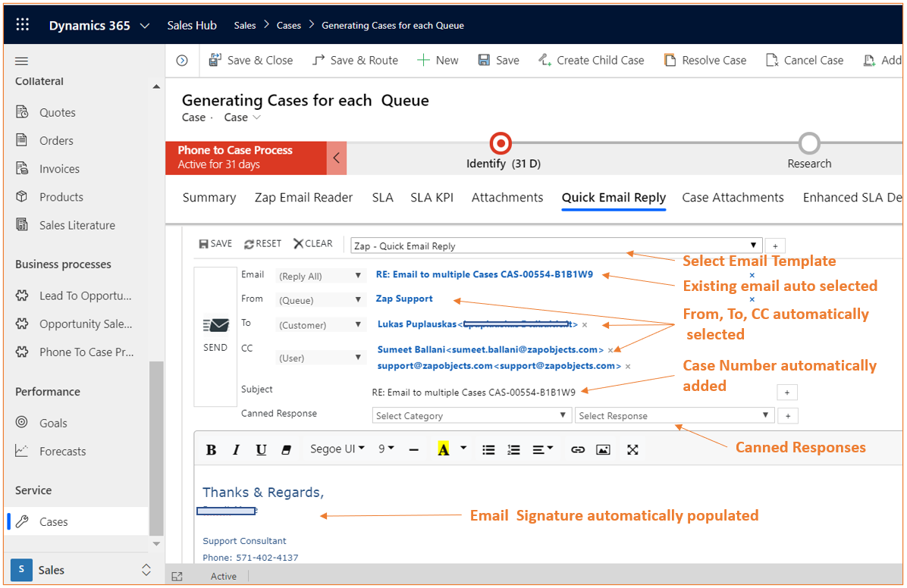Open the RE: Email to multiple Cases link
Screen dimensions: 907x588
(x=485, y=274)
